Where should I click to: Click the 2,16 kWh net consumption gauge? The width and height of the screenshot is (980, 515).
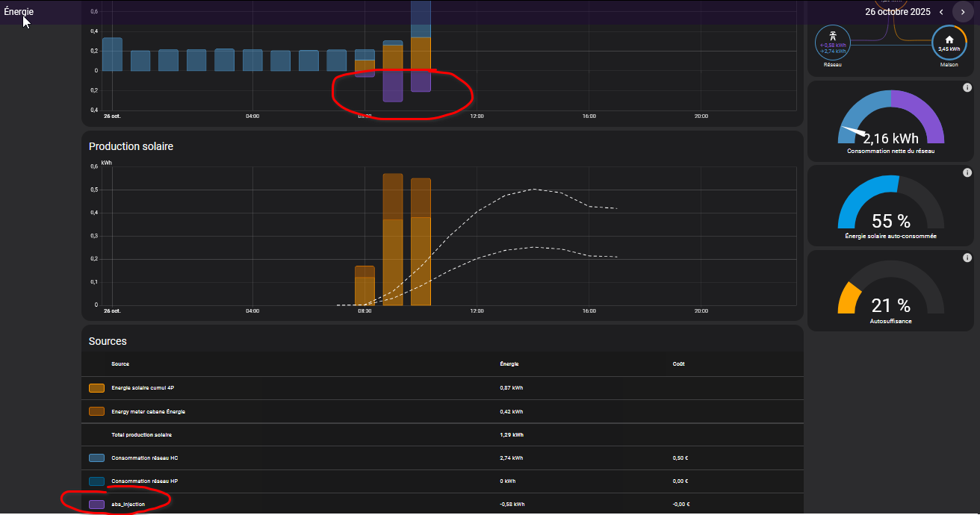coord(891,123)
